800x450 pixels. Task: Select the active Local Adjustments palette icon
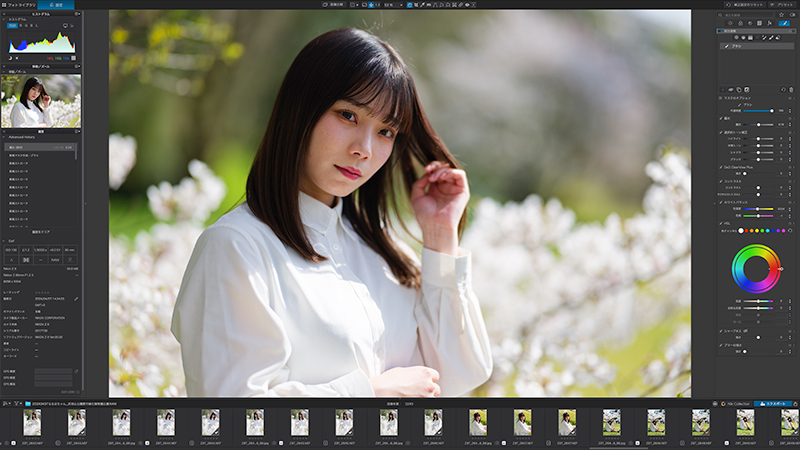coord(784,23)
